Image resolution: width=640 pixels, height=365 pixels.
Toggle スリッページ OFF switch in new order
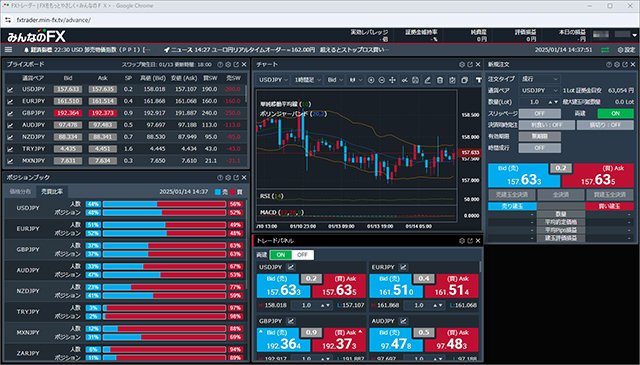pyautogui.click(x=540, y=114)
